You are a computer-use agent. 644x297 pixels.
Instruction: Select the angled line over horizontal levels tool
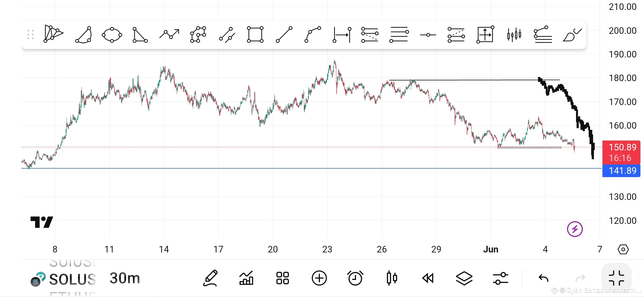coord(543,34)
